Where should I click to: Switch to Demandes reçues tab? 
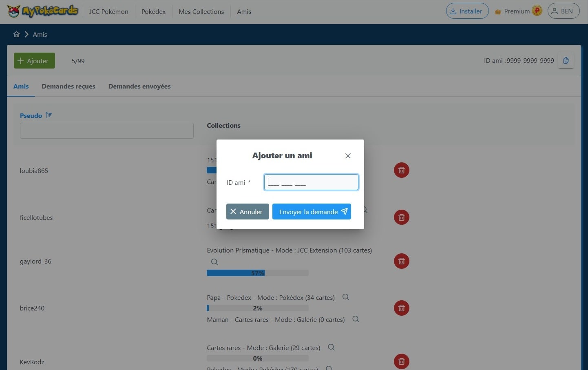pos(69,86)
